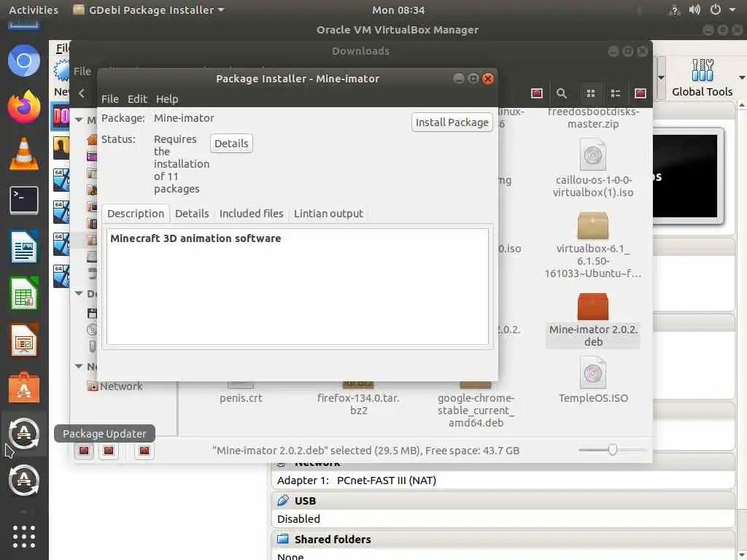Expand the Global Tools dropdown arrow
Screen dimensions: 747x560
coord(742,77)
